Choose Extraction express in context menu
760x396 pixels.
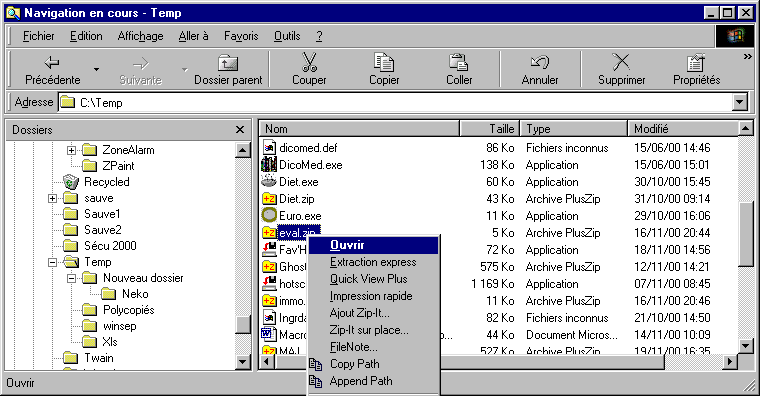(373, 262)
